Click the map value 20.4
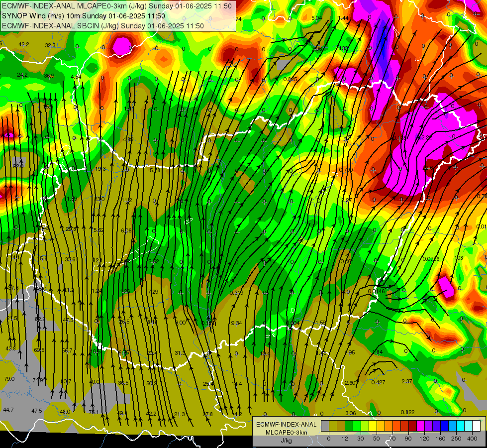This screenshot has height=448, width=487. point(152,353)
